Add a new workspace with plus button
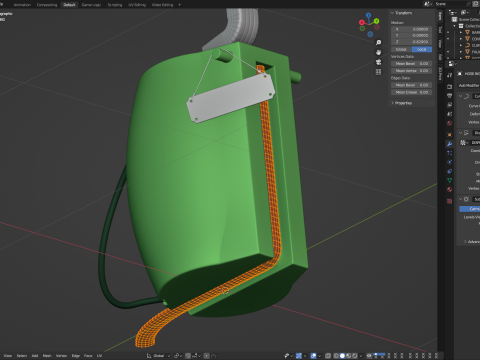Screen dimensions: 480x360 [180, 5]
